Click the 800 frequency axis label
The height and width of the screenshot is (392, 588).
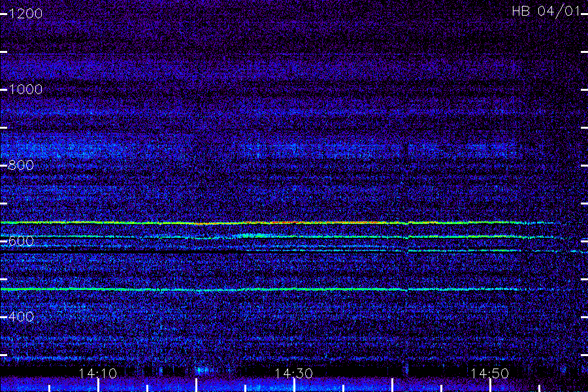21,165
